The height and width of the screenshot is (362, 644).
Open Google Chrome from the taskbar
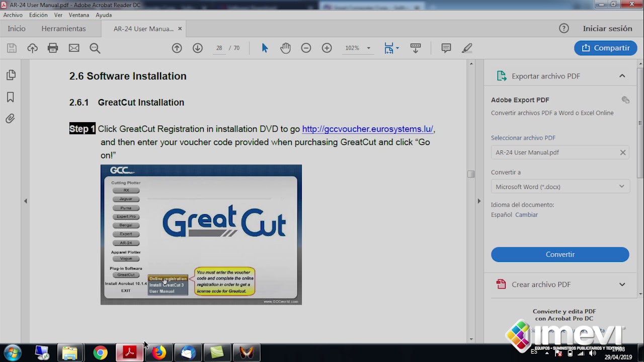pyautogui.click(x=100, y=353)
